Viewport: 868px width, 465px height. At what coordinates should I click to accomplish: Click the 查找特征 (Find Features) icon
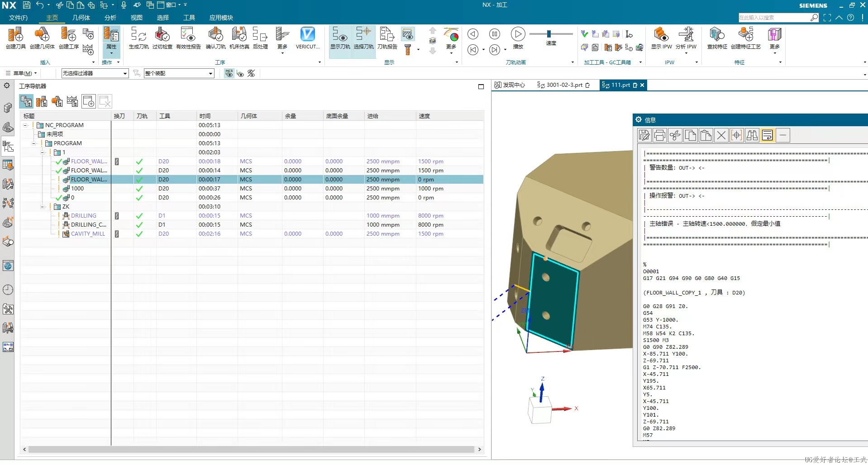(717, 38)
